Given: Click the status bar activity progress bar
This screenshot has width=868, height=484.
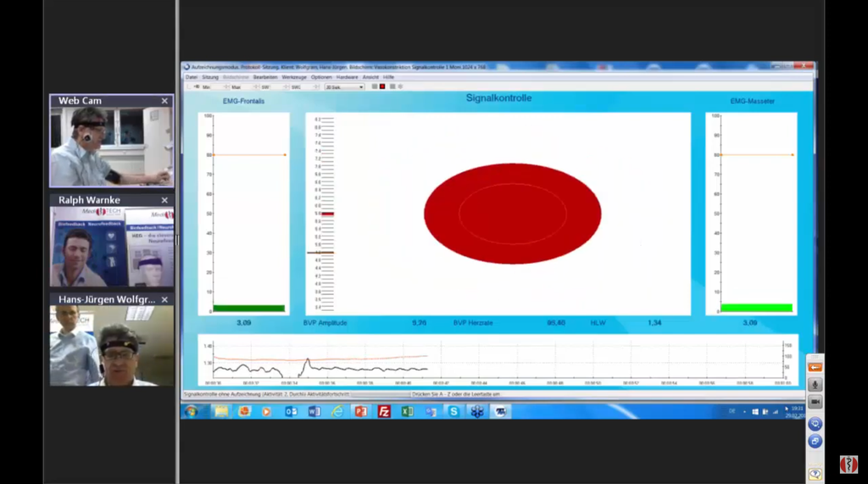Looking at the screenshot, I should click(381, 394).
